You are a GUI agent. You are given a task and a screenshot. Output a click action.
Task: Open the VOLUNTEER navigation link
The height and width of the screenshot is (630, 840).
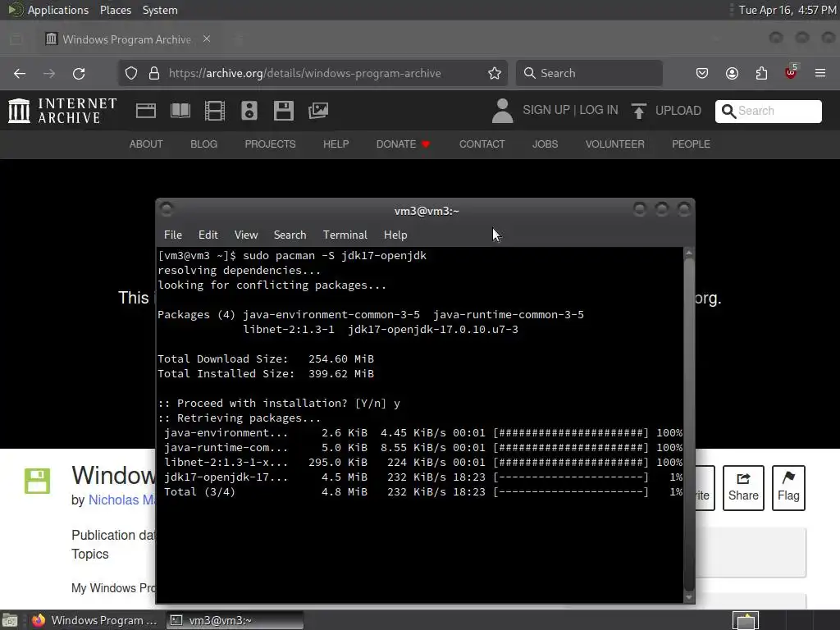[x=615, y=144]
